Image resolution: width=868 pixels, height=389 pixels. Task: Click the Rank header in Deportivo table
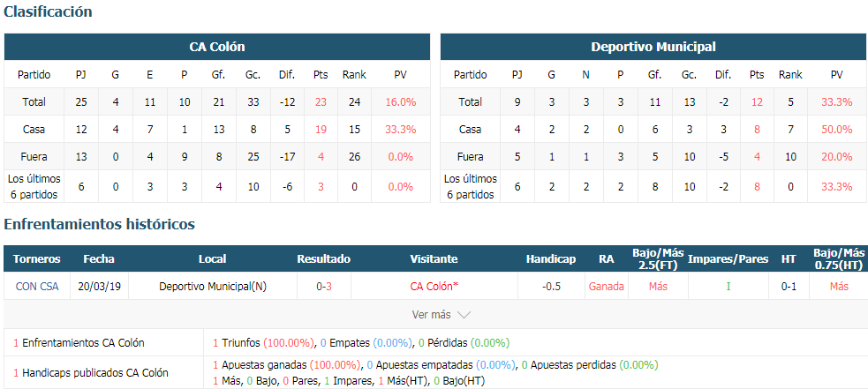(790, 75)
